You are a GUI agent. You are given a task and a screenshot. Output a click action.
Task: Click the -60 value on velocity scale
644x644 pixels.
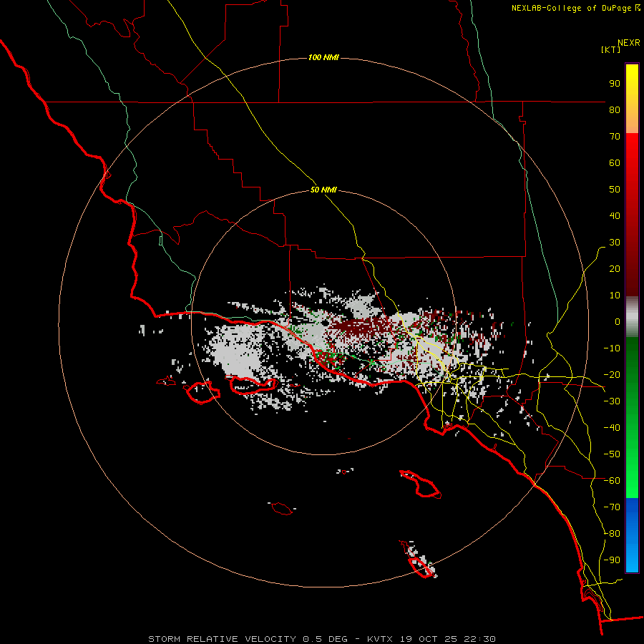[612, 481]
